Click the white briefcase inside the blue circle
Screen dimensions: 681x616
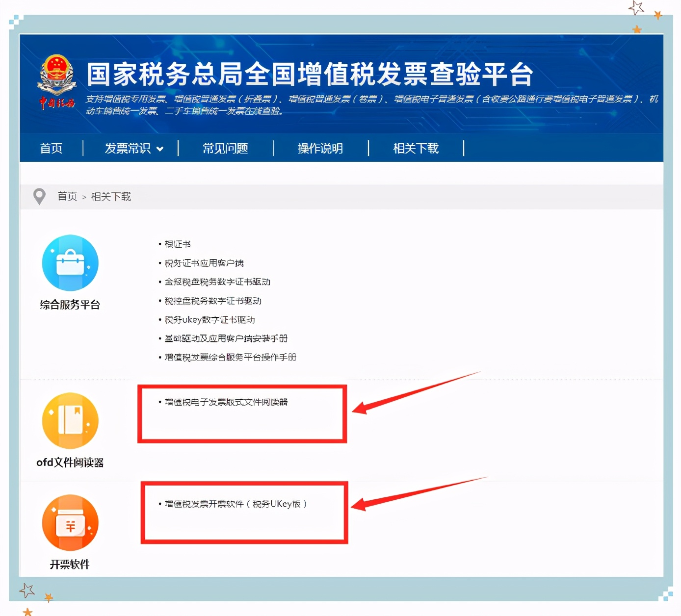click(x=70, y=262)
